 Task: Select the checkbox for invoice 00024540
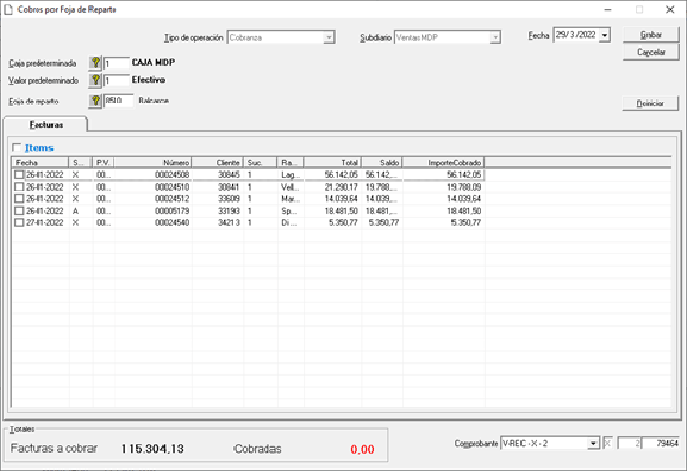[x=19, y=223]
